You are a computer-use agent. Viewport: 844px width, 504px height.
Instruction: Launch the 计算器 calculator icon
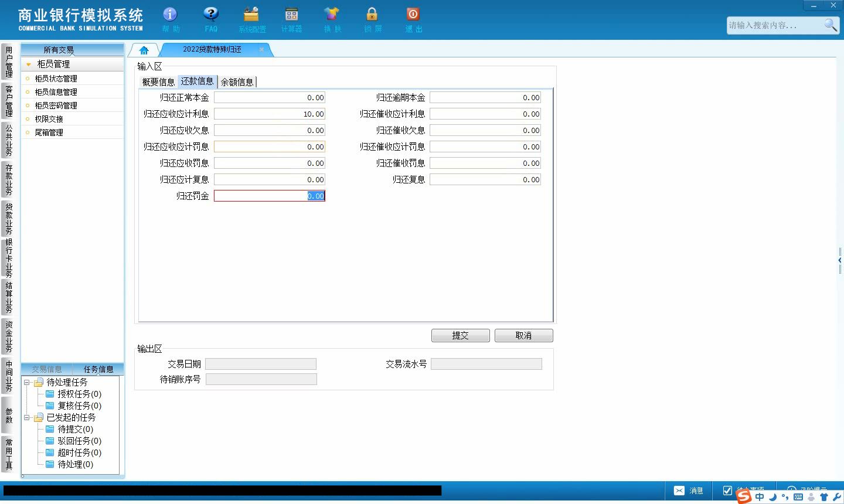(x=291, y=14)
